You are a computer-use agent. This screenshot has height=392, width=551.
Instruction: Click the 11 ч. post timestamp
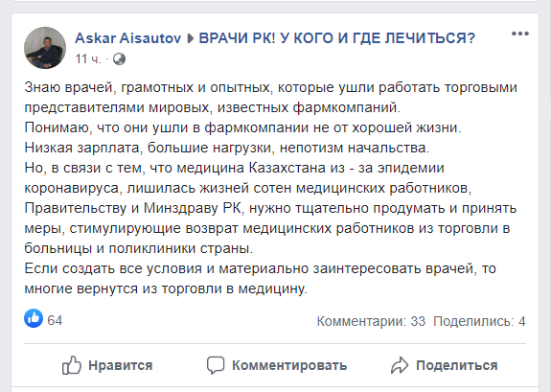88,59
